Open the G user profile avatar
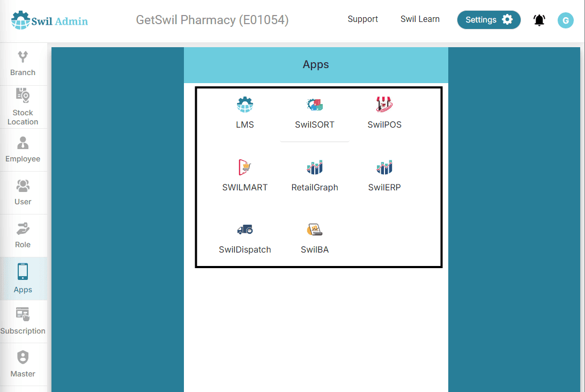 (565, 20)
